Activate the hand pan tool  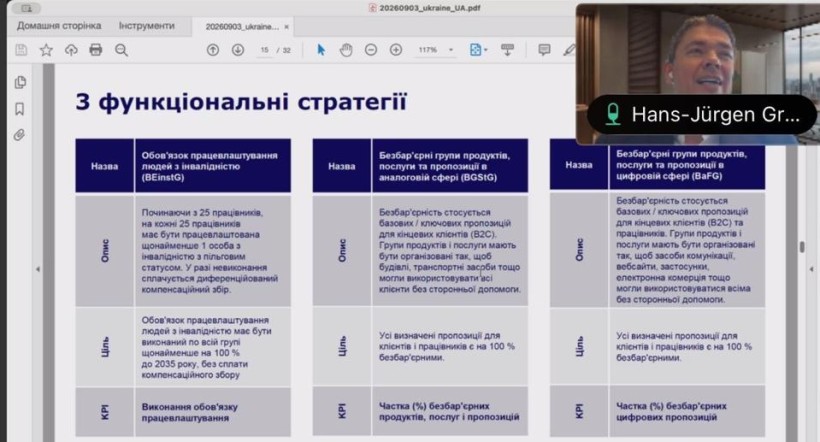click(x=346, y=50)
